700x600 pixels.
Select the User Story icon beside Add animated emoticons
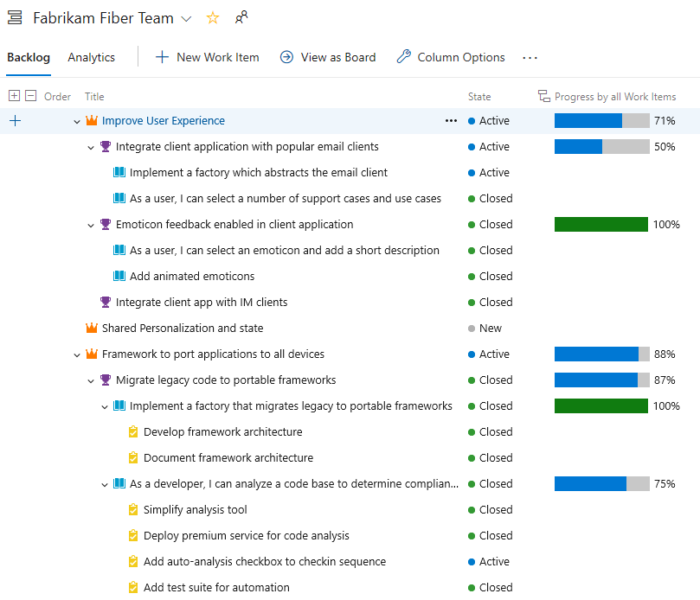[119, 276]
